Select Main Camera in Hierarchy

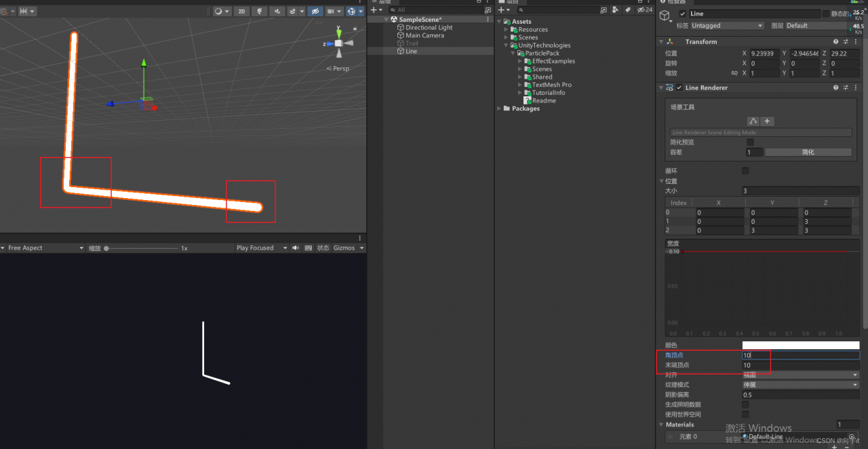click(x=425, y=35)
